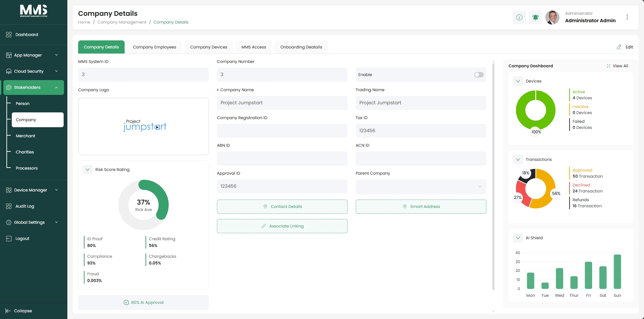Viewport: 644px width, 319px height.
Task: Click the Device Manager icon
Action: click(x=9, y=190)
